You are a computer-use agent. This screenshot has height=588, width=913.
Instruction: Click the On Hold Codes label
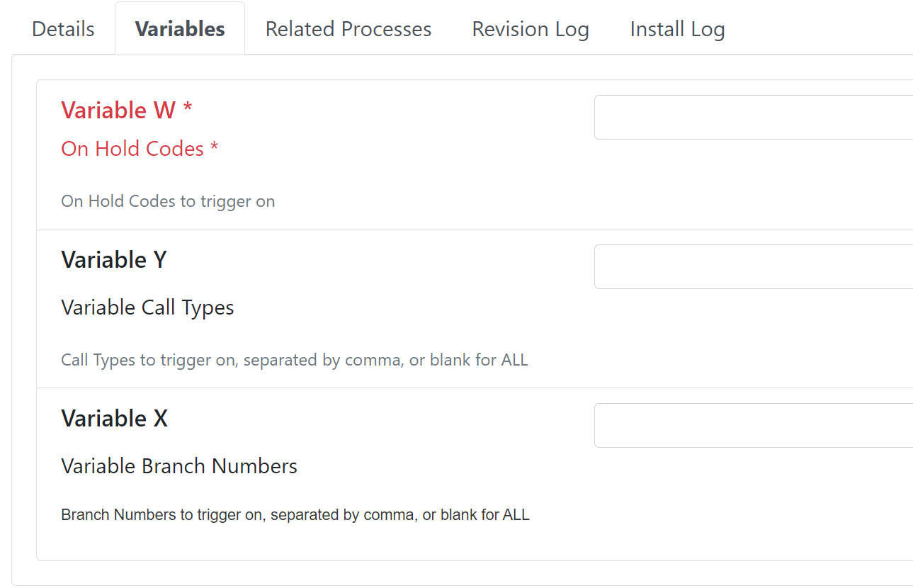pos(132,149)
